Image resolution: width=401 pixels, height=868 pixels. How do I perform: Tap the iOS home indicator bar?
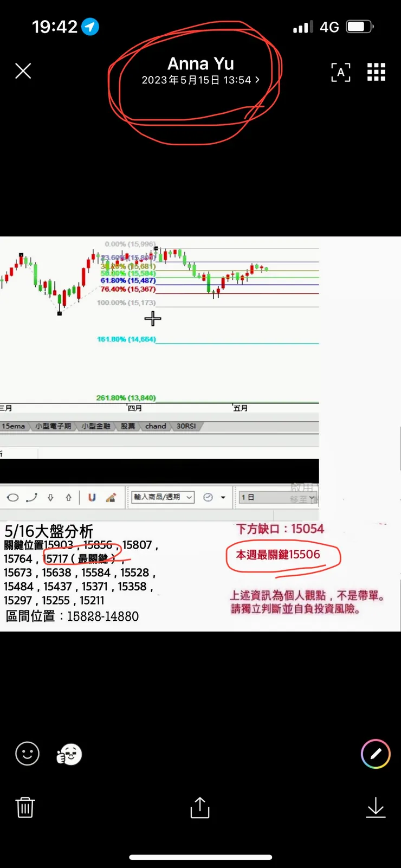[200, 857]
